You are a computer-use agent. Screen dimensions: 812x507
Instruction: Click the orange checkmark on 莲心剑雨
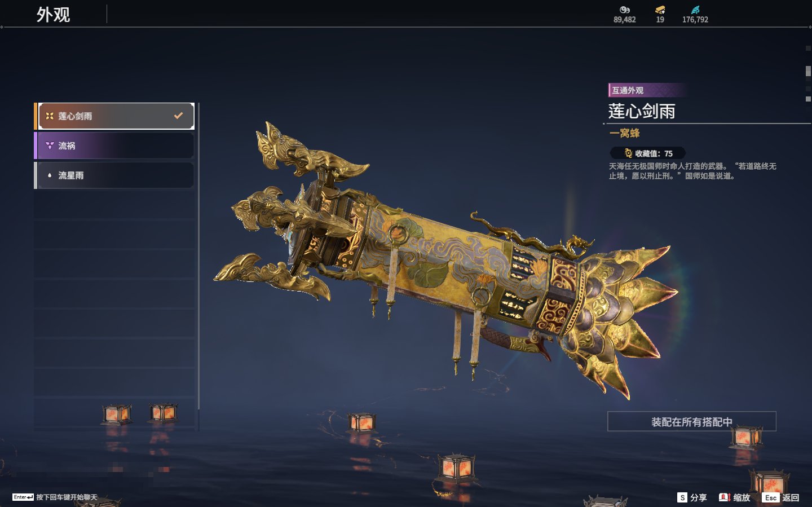click(x=178, y=116)
